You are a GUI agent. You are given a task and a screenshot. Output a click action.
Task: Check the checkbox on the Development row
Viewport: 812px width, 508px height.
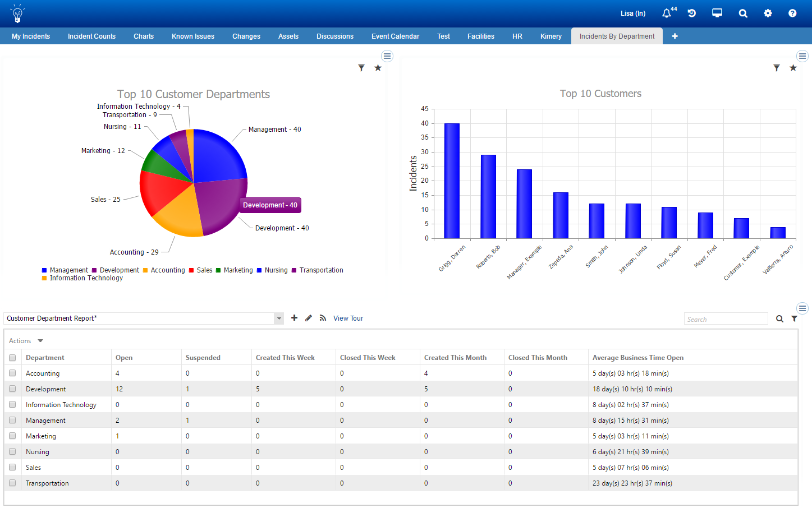(12, 389)
